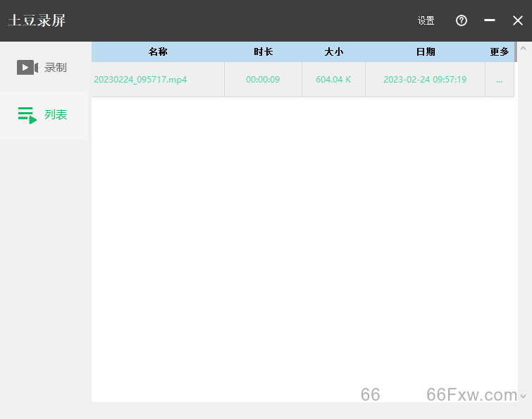Sort by 名称 column header
The image size is (532, 419).
click(x=158, y=52)
